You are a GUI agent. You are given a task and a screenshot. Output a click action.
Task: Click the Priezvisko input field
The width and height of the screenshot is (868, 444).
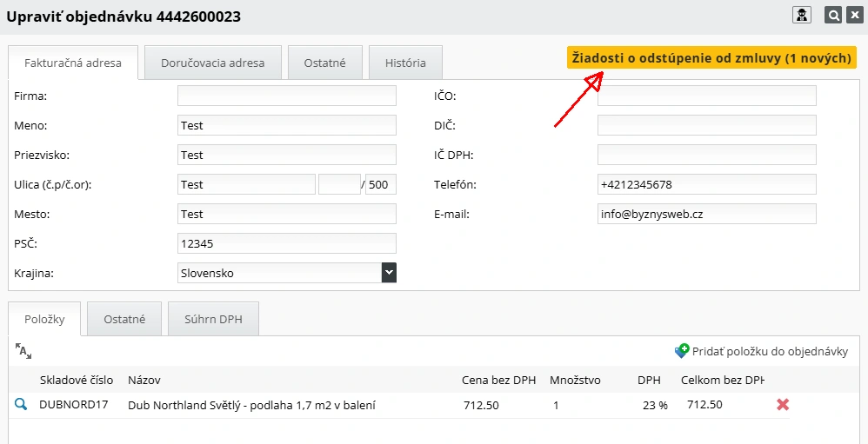[x=287, y=155]
